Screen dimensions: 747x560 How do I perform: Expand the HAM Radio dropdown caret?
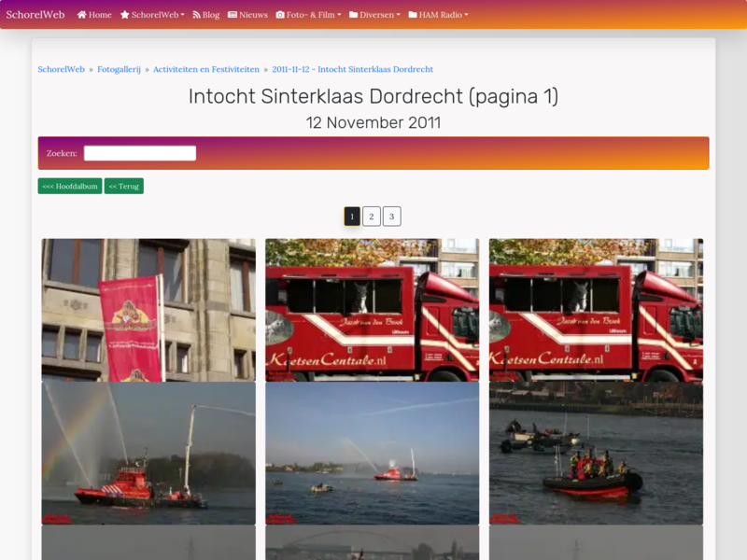[466, 15]
